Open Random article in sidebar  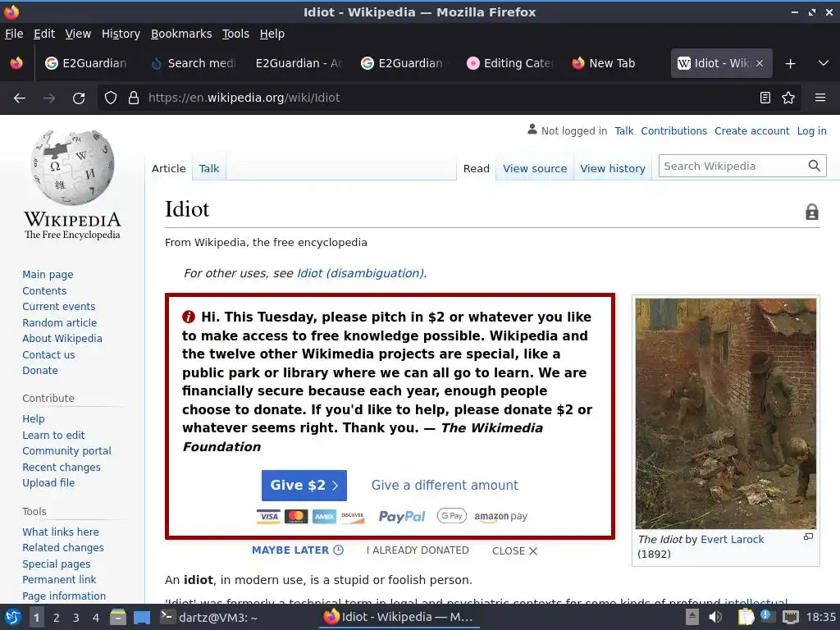(x=59, y=322)
